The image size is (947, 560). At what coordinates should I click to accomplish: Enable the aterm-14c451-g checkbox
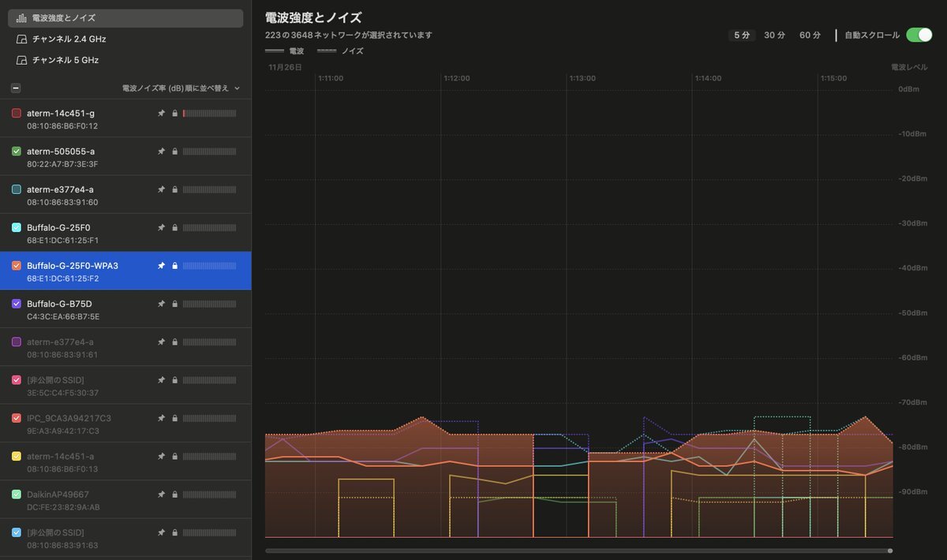pos(17,114)
